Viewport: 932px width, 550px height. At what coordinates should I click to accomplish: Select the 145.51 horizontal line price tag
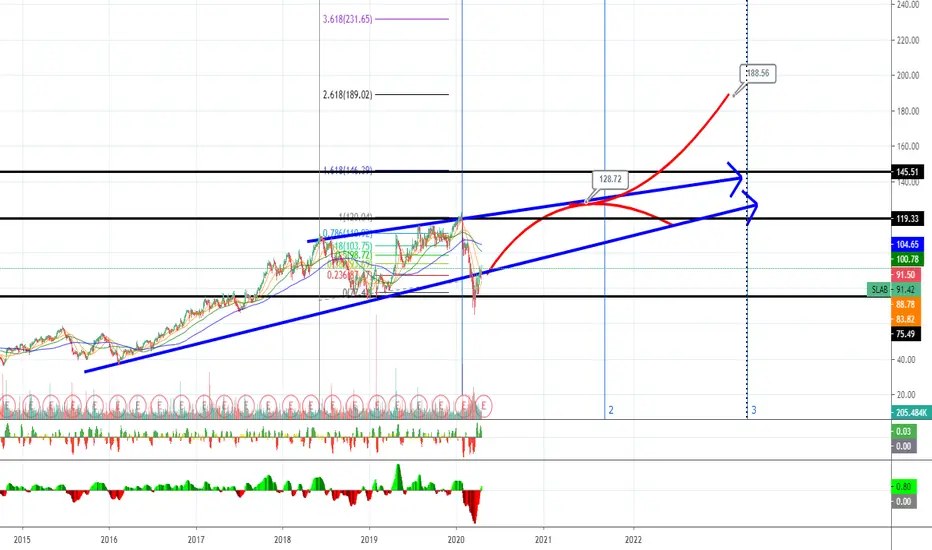907,172
